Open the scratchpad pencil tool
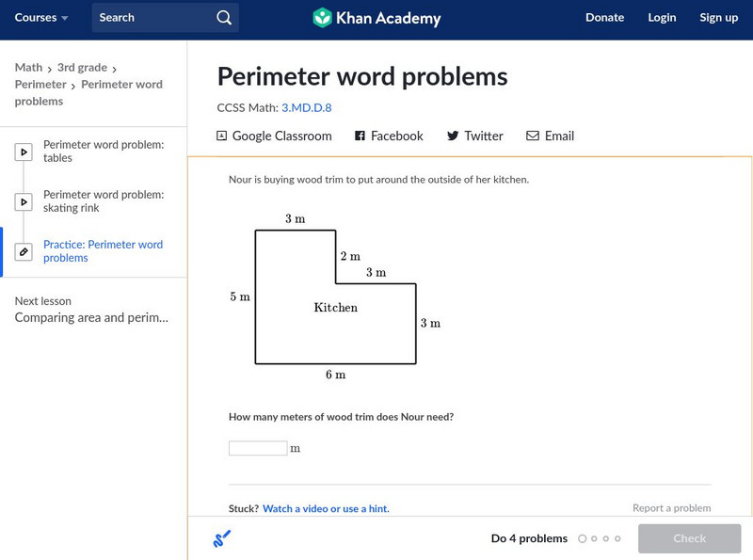The height and width of the screenshot is (560, 753). (221, 539)
